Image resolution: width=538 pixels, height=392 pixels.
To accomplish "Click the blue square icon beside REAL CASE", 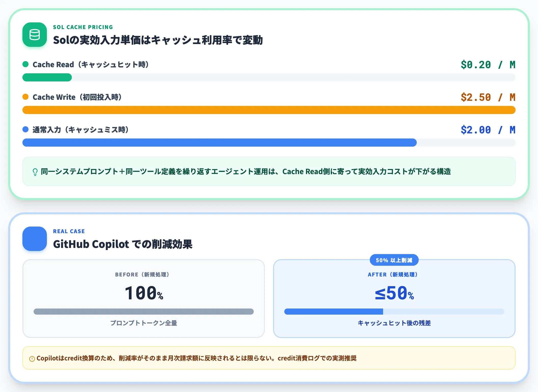I will pyautogui.click(x=35, y=239).
